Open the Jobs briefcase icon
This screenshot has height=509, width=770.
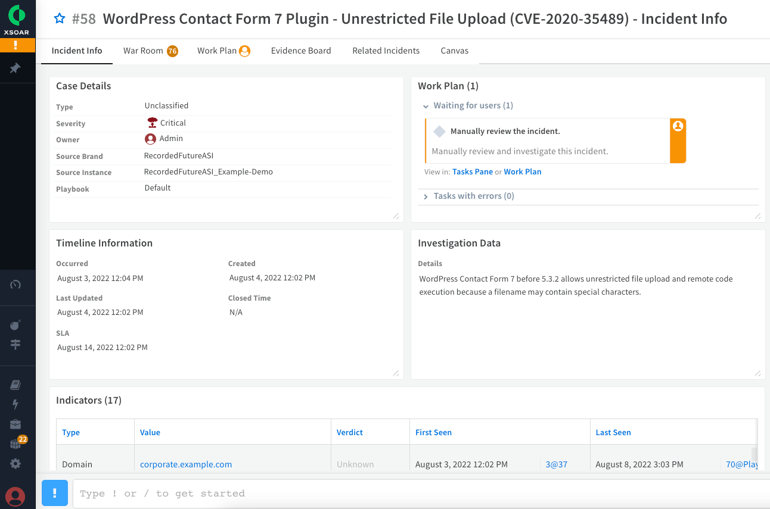tap(15, 424)
